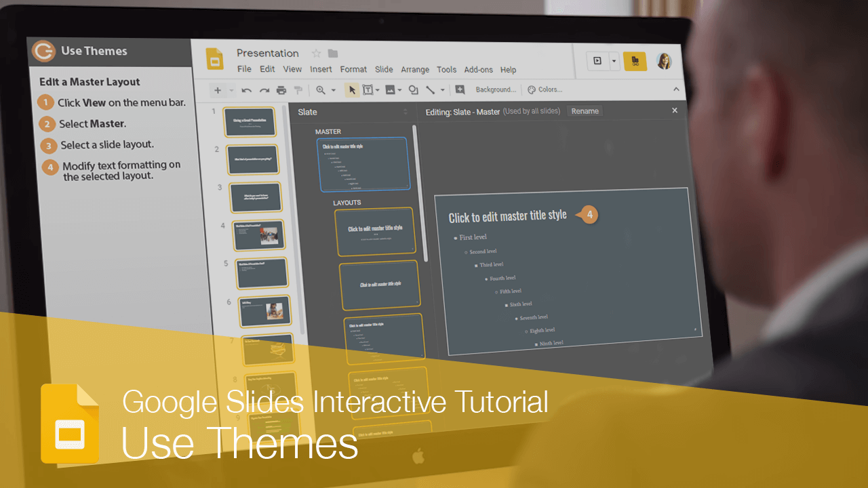Screen dimensions: 868x488
Task: Open the Add-ons menu
Action: point(479,70)
